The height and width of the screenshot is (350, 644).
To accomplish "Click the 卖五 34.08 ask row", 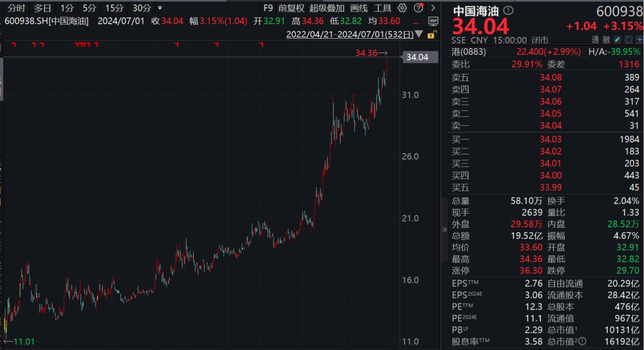I will click(546, 78).
